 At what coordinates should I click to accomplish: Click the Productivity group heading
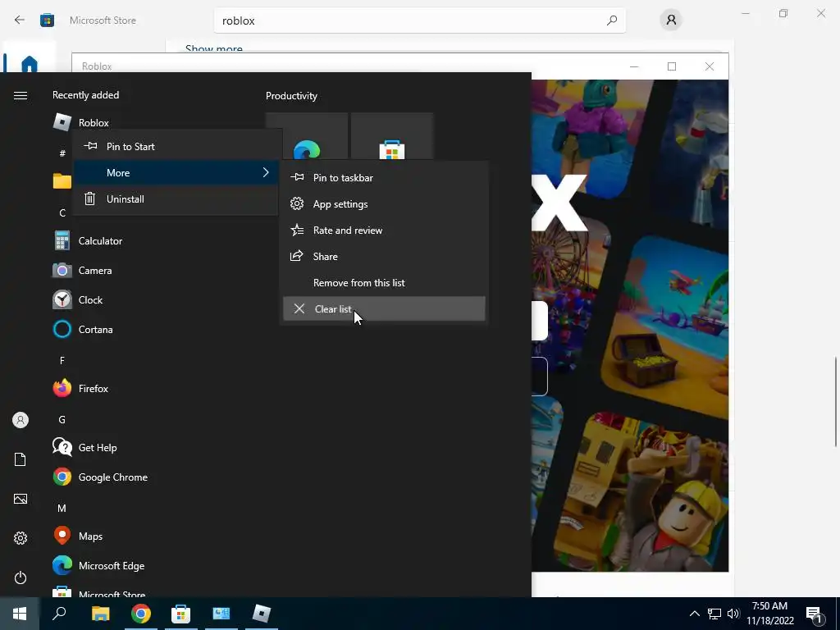tap(291, 96)
